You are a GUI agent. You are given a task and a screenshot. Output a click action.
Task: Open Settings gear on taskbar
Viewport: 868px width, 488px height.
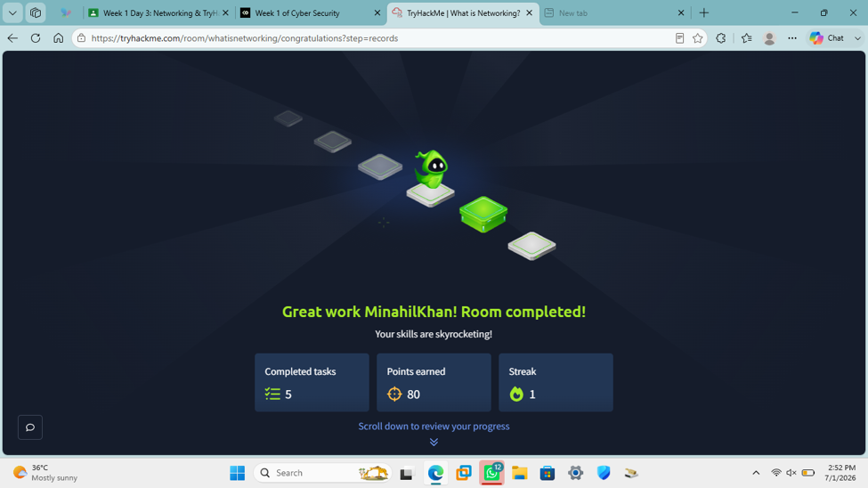[x=576, y=473]
